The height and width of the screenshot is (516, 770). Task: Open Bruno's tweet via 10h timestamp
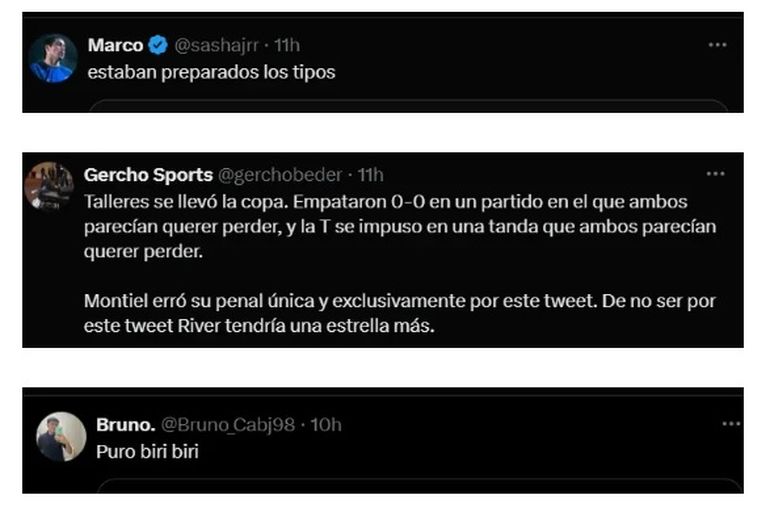326,425
